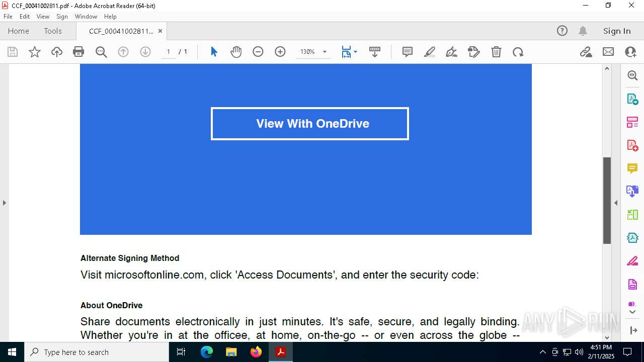Activate the Hand pan tool
Screen dimensions: 644x362
[236, 52]
